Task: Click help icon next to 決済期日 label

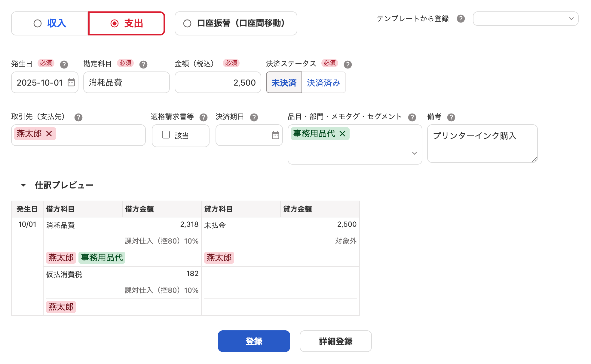Action: tap(254, 117)
